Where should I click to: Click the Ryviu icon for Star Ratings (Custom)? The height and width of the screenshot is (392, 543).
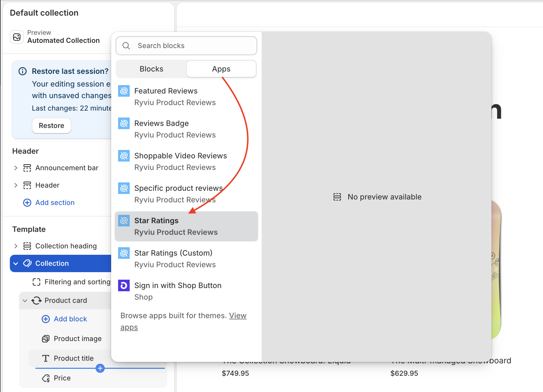tap(124, 253)
